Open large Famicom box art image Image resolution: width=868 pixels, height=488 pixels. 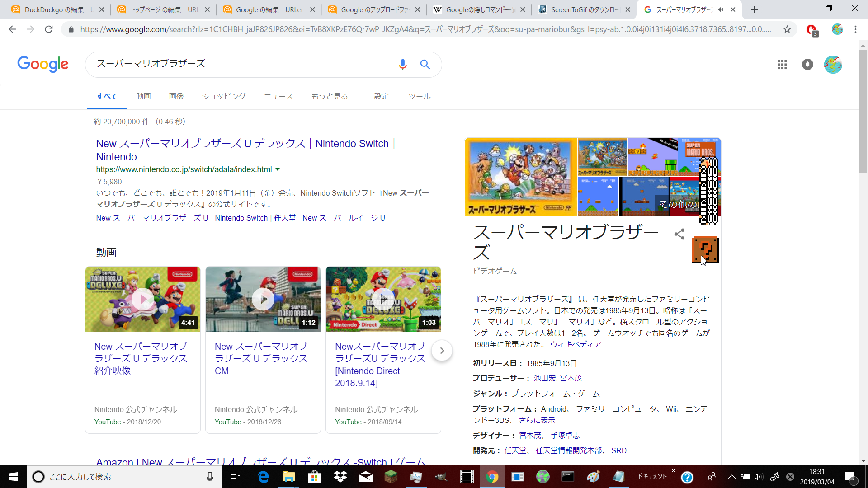click(x=521, y=177)
